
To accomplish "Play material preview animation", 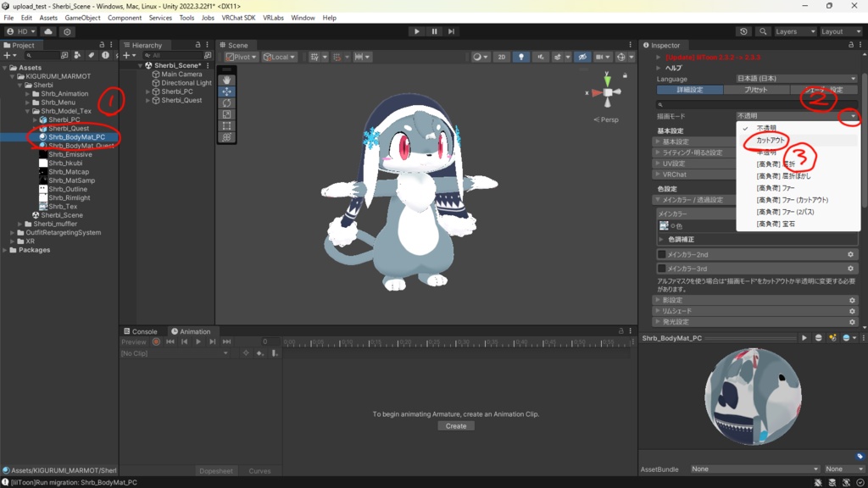I will pos(804,338).
